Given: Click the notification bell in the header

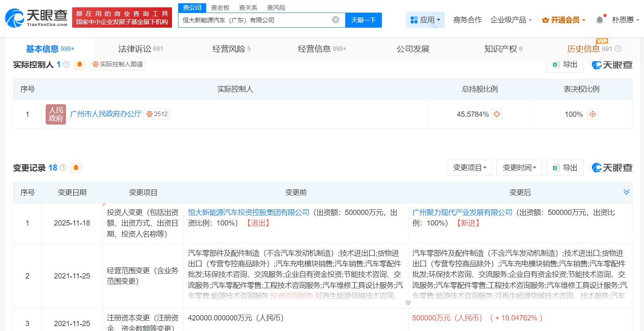Looking at the screenshot, I should click(x=600, y=20).
